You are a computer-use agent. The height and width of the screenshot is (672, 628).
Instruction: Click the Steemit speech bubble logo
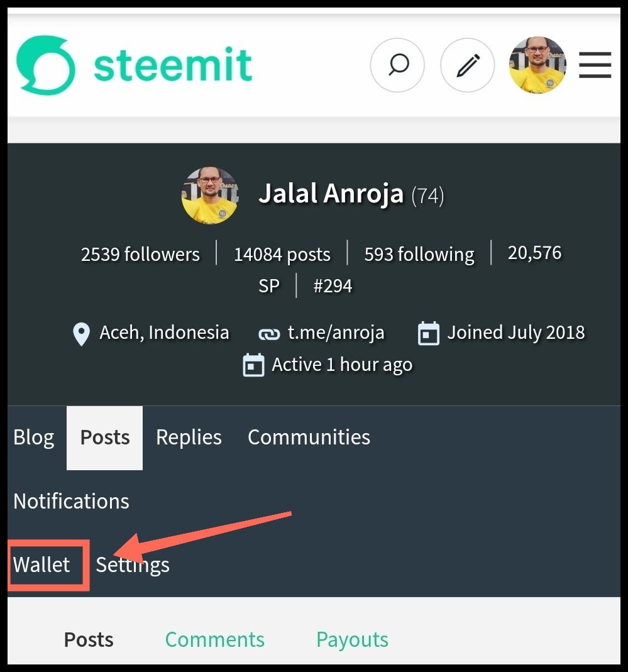[x=45, y=65]
